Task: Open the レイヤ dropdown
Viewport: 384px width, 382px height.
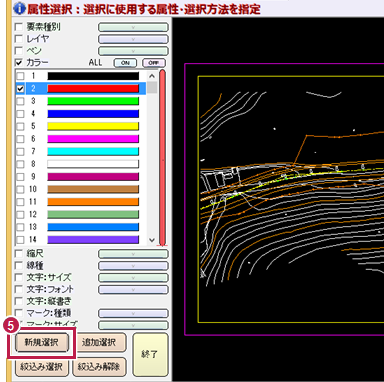Action: point(133,39)
